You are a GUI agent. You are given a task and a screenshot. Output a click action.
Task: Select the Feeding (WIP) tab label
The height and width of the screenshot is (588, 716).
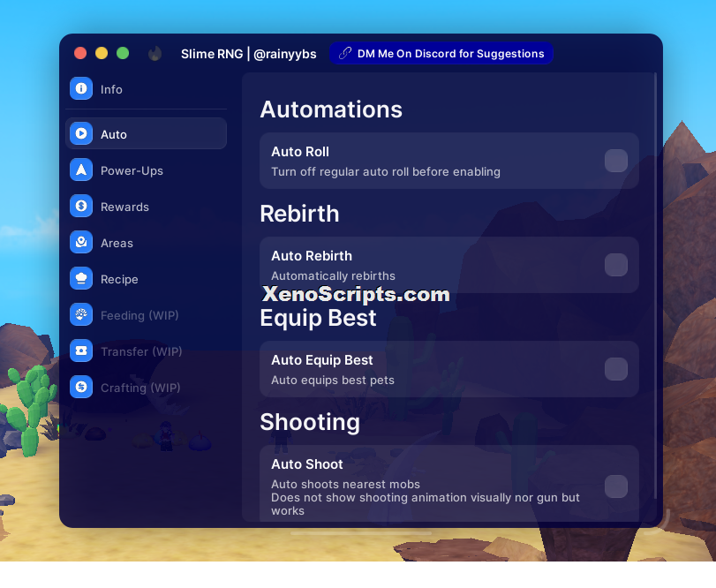point(139,315)
